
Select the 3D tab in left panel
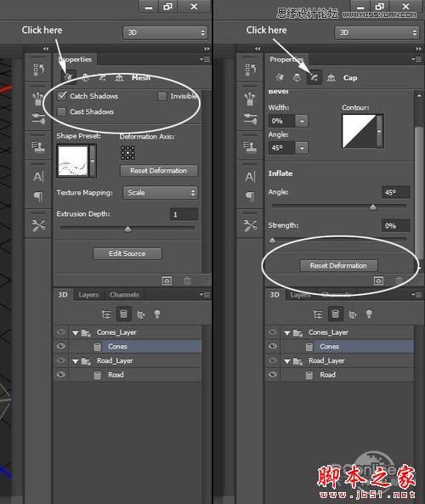coord(63,295)
